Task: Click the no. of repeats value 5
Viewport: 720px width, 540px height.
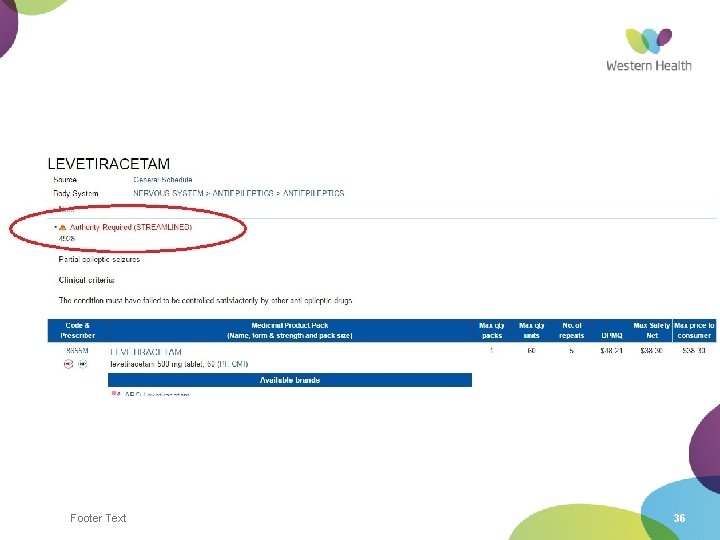Action: point(572,350)
